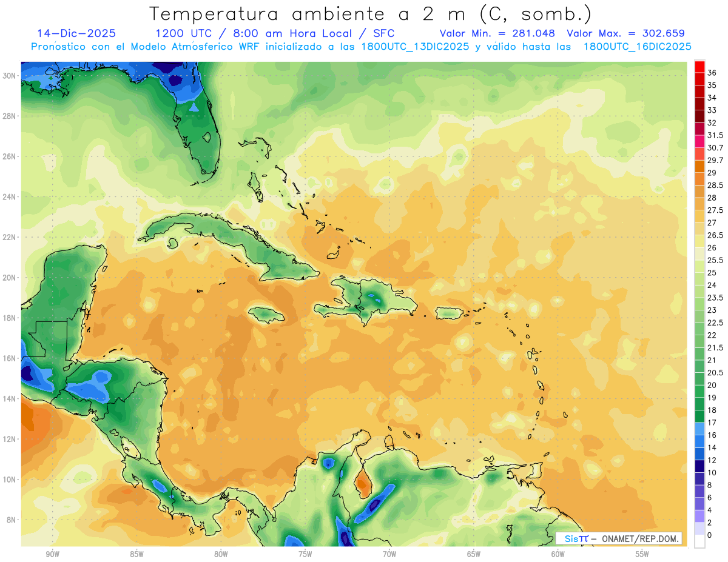This screenshot has width=728, height=562.
Task: Select the "24N" latitude label
Action: (10, 196)
